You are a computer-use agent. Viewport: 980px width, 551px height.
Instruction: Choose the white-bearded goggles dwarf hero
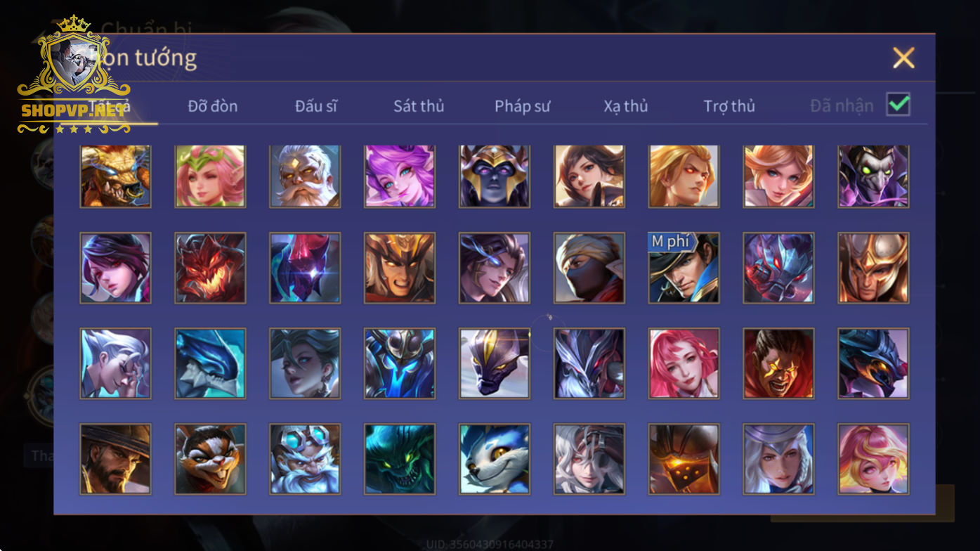tap(305, 459)
